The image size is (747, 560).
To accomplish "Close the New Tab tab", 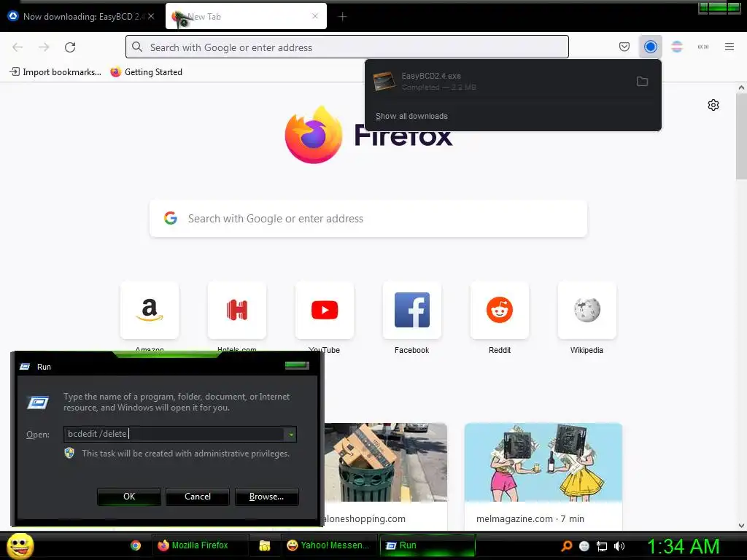I will click(315, 16).
